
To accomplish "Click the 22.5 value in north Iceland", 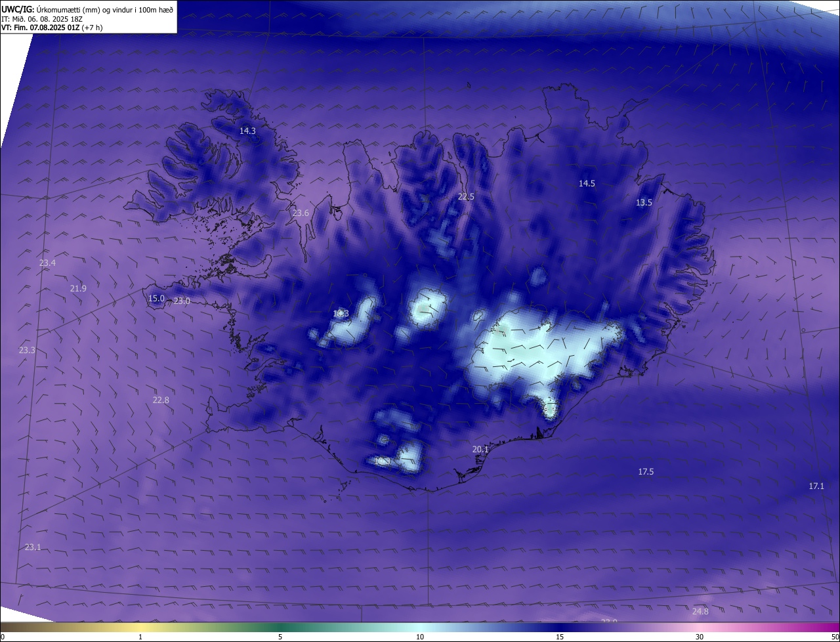I will (466, 196).
